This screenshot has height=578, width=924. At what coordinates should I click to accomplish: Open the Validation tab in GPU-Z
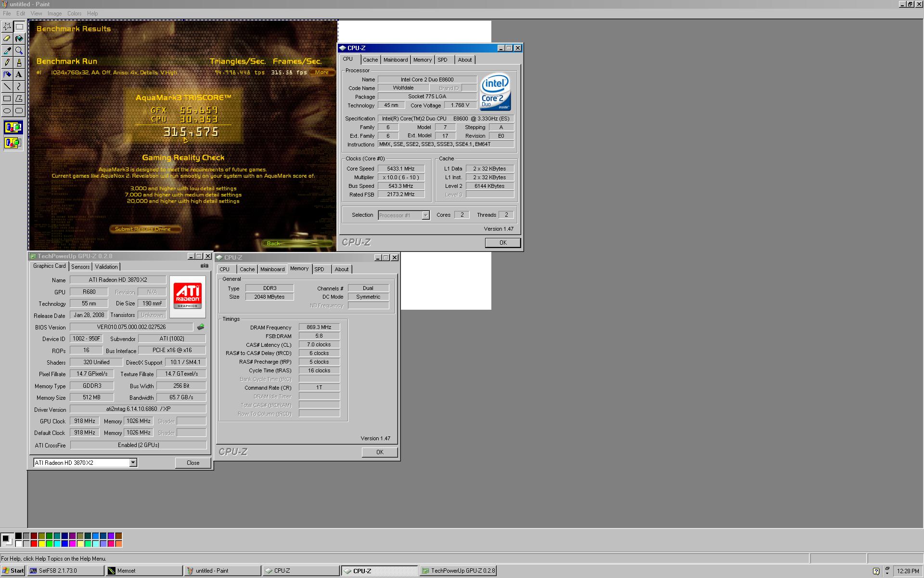click(106, 267)
